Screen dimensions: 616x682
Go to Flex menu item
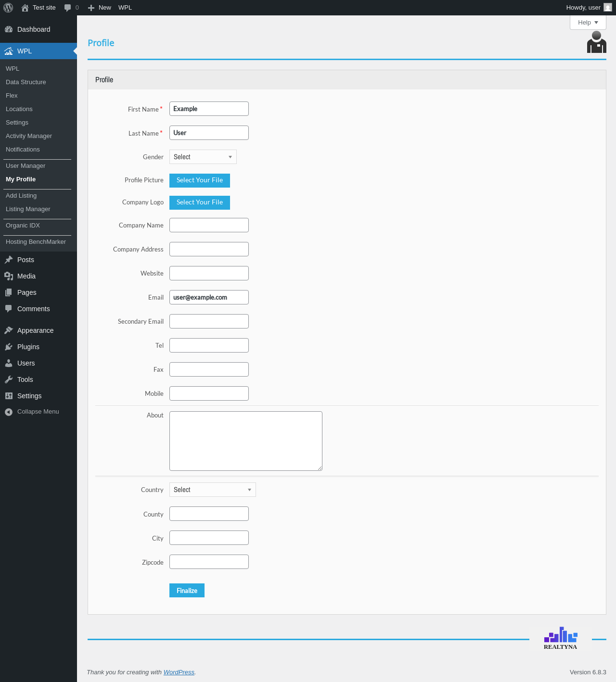coord(12,96)
